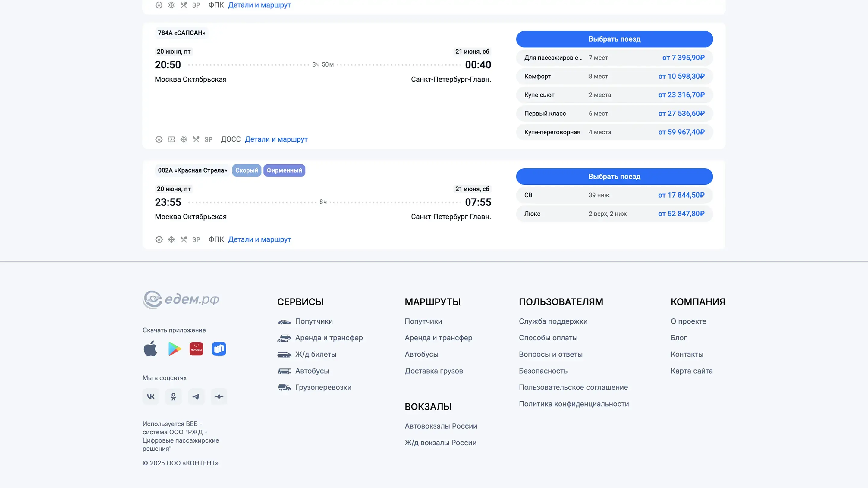Viewport: 868px width, 488px height.
Task: Go to Служба поддержки page
Action: pyautogui.click(x=553, y=321)
